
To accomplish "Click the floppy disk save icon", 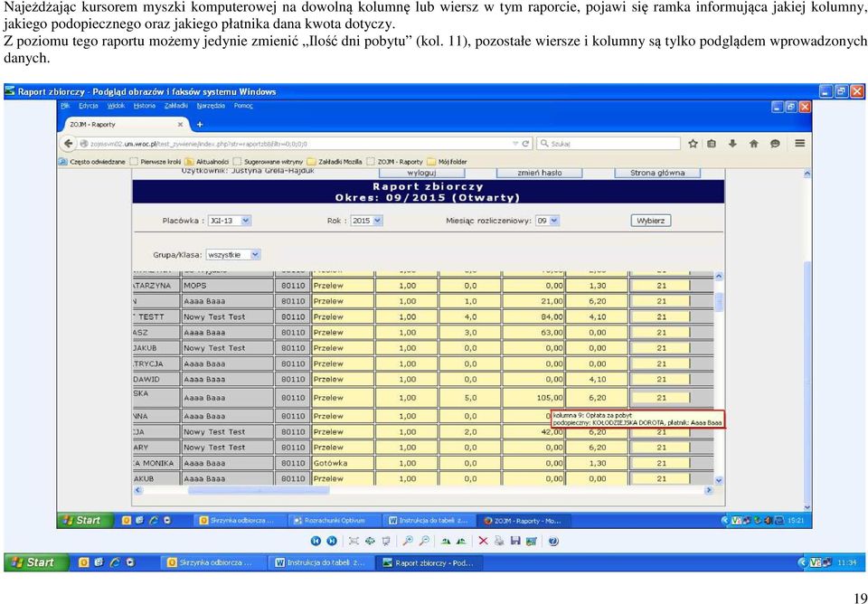I will (x=515, y=541).
